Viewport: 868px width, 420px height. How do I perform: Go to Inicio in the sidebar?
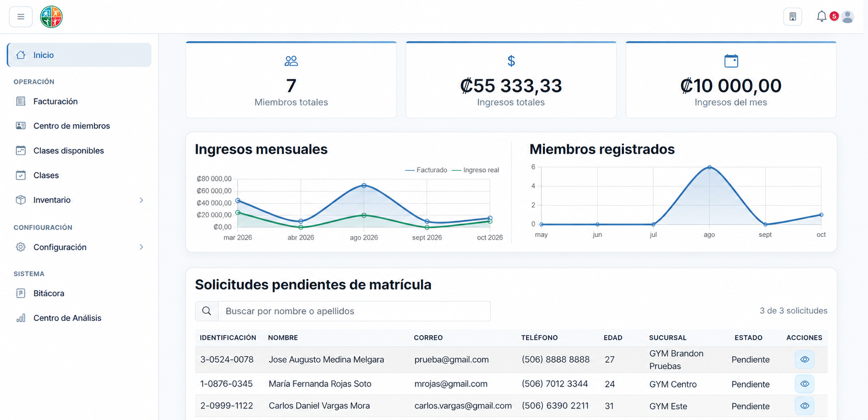coord(79,55)
